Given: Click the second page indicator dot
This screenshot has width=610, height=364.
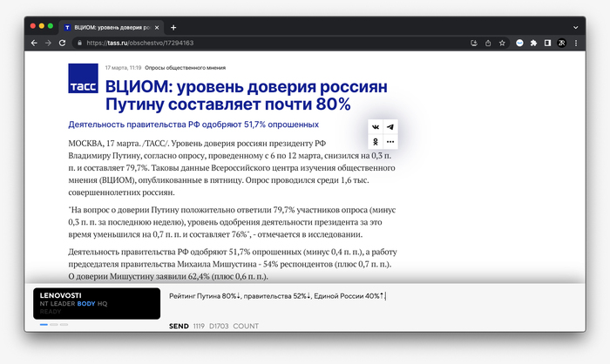Looking at the screenshot, I should pyautogui.click(x=54, y=324).
